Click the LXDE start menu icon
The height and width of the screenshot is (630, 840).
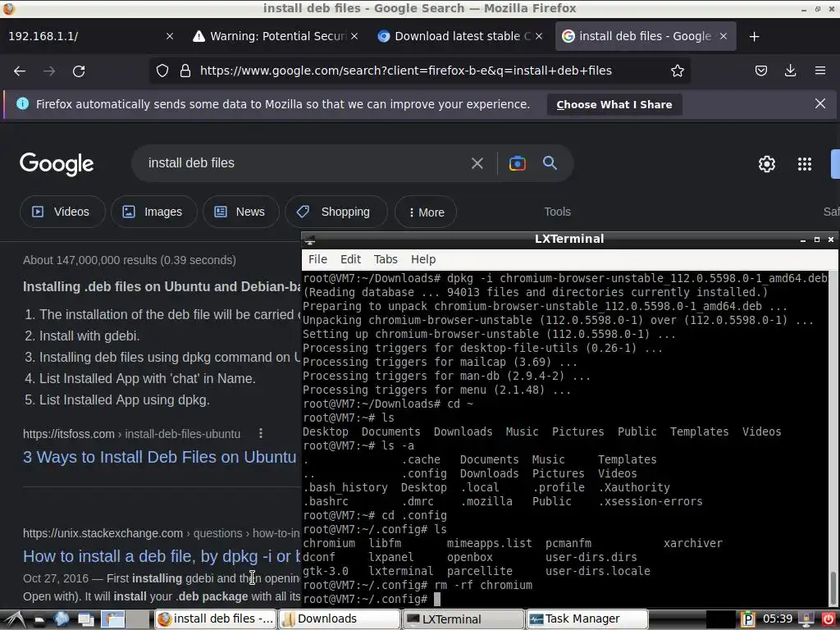click(15, 619)
